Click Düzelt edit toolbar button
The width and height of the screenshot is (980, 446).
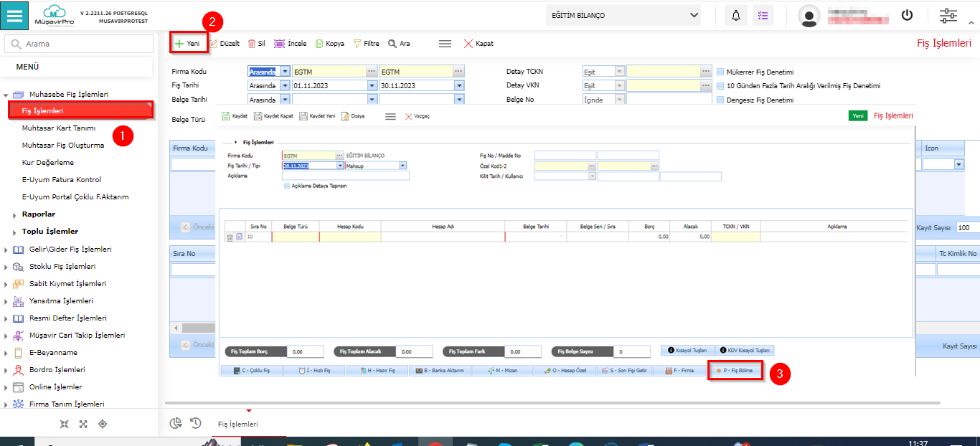(x=225, y=44)
